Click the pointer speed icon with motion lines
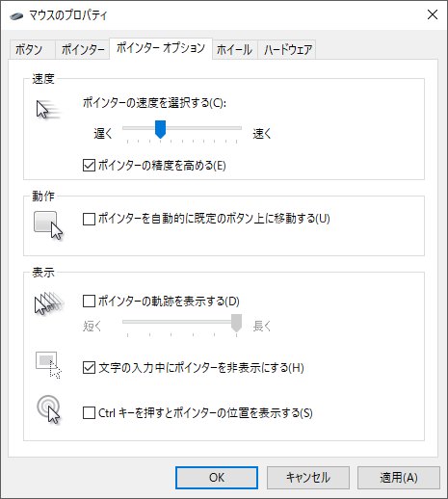This screenshot has height=499, width=448. (48, 110)
